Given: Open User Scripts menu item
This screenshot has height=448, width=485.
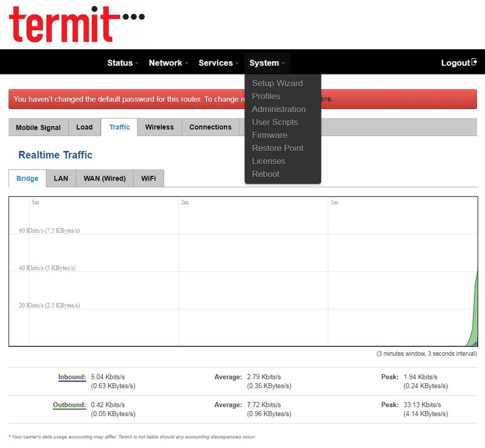Looking at the screenshot, I should click(275, 122).
